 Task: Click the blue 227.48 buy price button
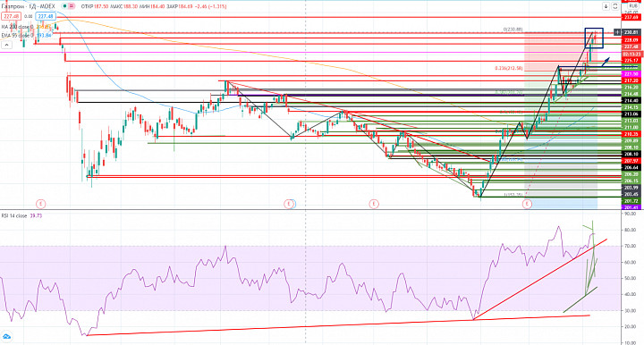pos(46,16)
